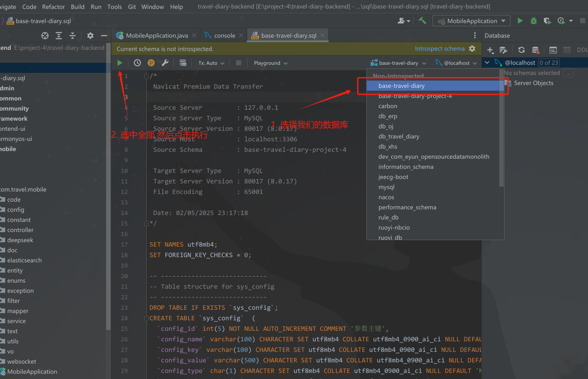Open the dropdown arrow beside profiler run icon

(571, 21)
